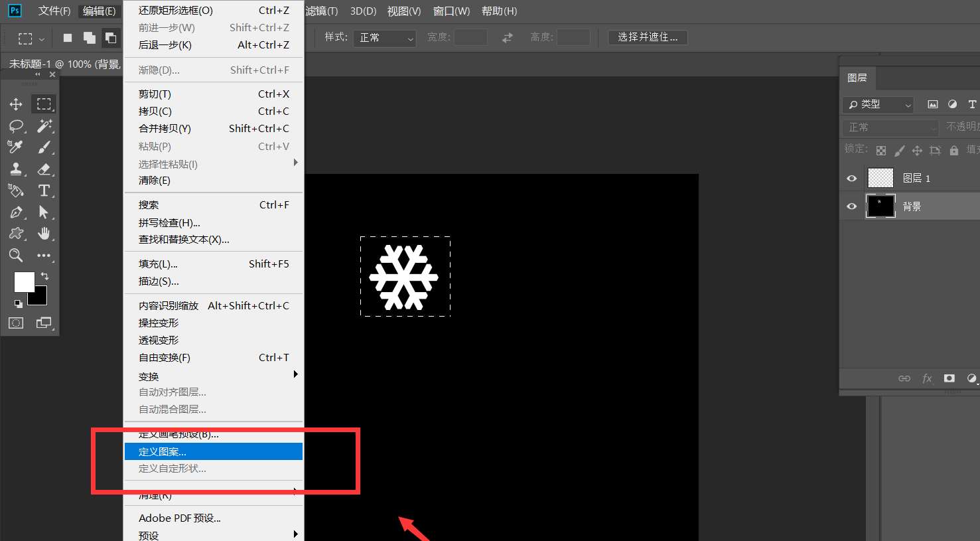
Task: Hide the 背景 layer
Action: 851,206
